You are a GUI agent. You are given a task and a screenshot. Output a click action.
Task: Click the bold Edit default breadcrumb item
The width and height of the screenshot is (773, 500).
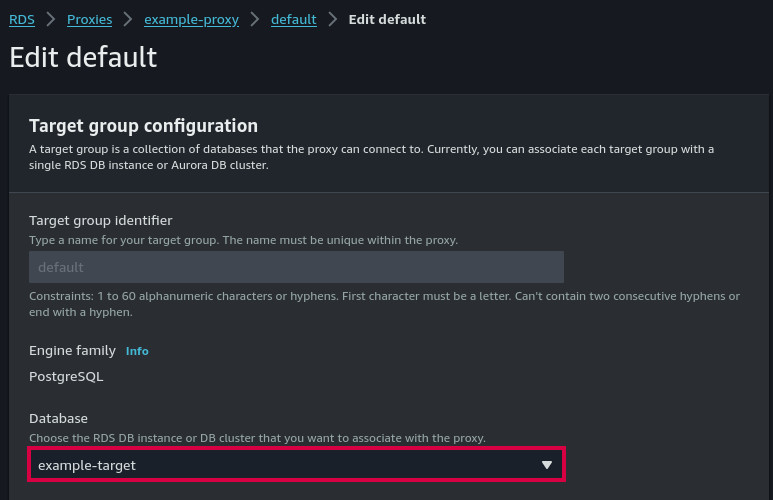tap(387, 19)
